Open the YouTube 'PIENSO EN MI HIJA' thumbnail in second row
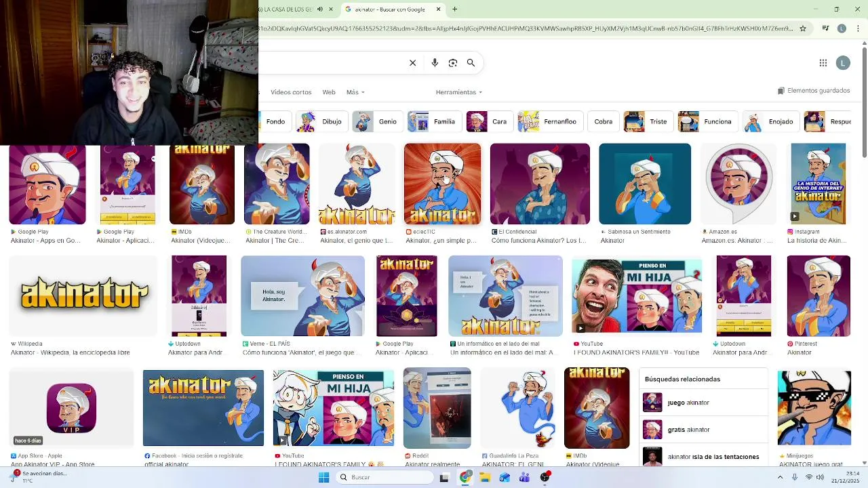This screenshot has height=488, width=868. click(637, 296)
